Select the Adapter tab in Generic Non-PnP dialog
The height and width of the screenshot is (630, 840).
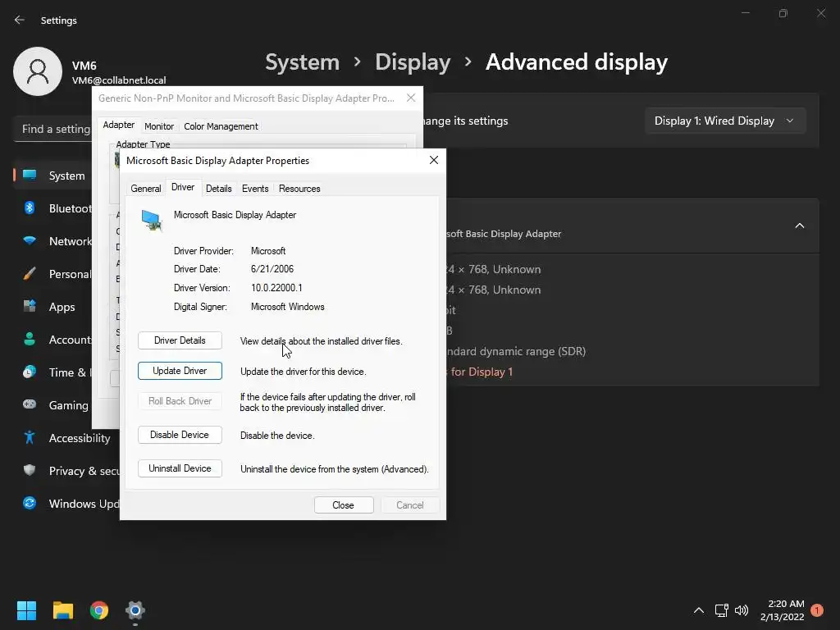[118, 125]
